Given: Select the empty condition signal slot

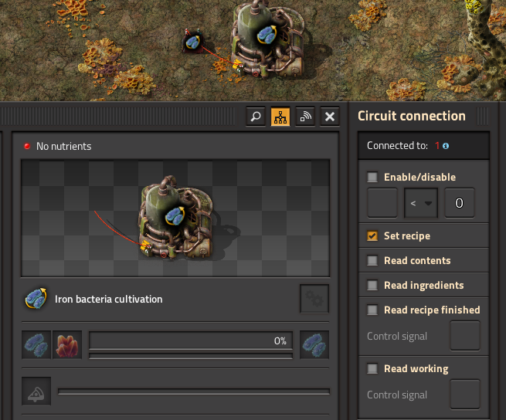Looking at the screenshot, I should 382,203.
